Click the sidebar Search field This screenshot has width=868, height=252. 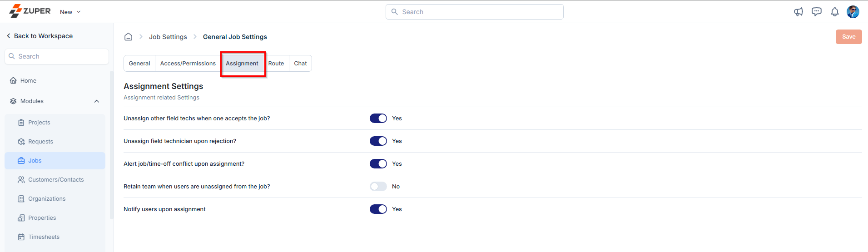57,56
